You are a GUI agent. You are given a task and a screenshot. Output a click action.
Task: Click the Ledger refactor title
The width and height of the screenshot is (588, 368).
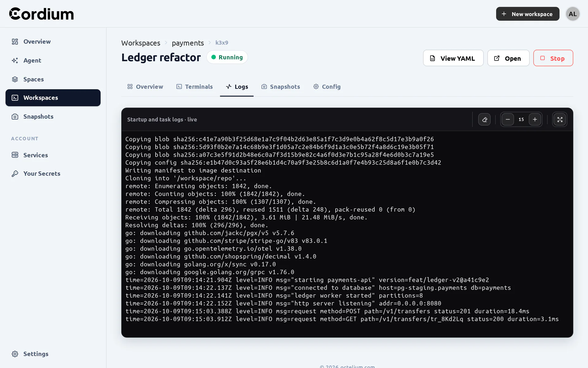tap(161, 57)
